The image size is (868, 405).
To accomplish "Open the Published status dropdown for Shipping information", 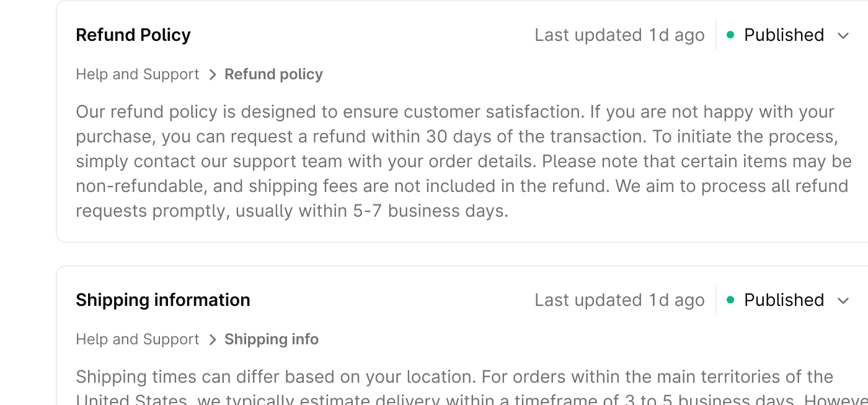I will tap(784, 300).
